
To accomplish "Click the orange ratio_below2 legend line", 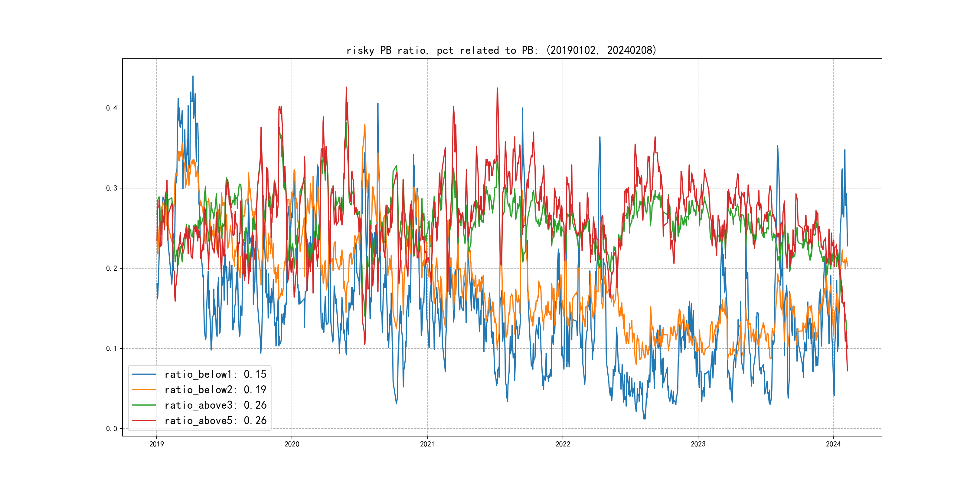I will (x=144, y=390).
